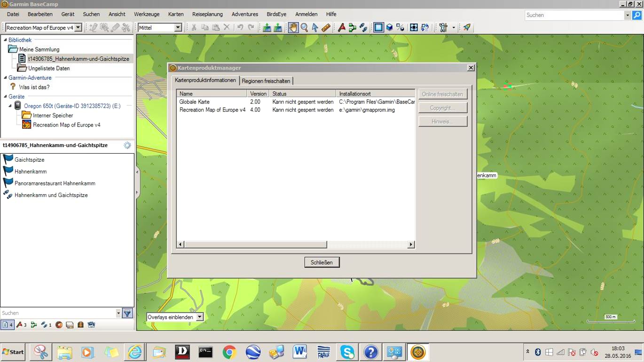Select the hand pan tool
This screenshot has width=644, height=362.
(293, 28)
